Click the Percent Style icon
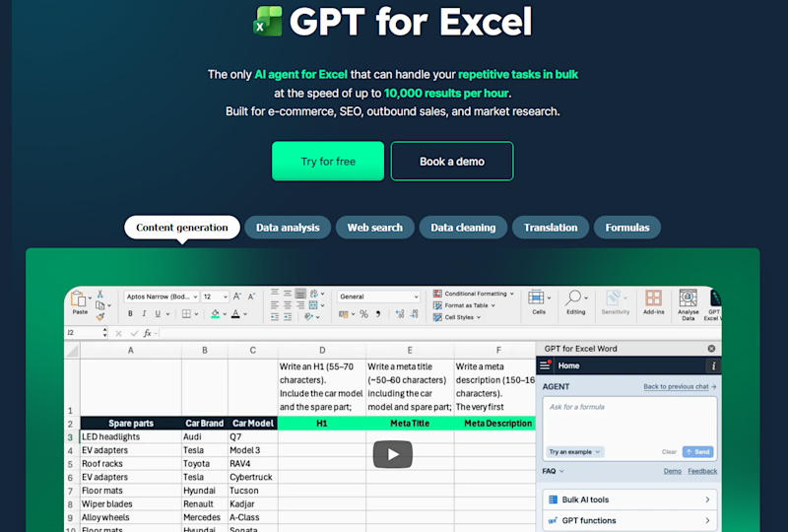Screen dimensions: 788x532 point(363,314)
